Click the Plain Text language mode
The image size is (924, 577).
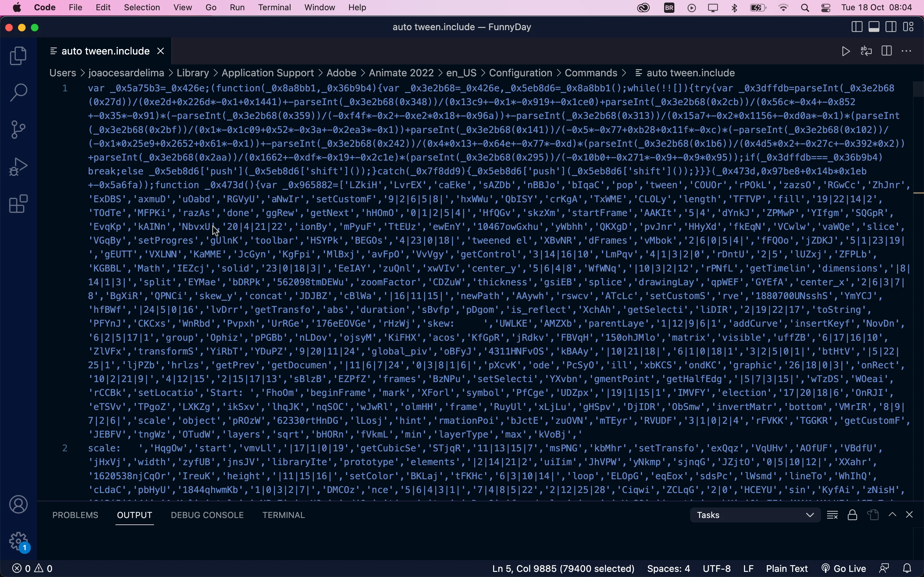tap(787, 569)
